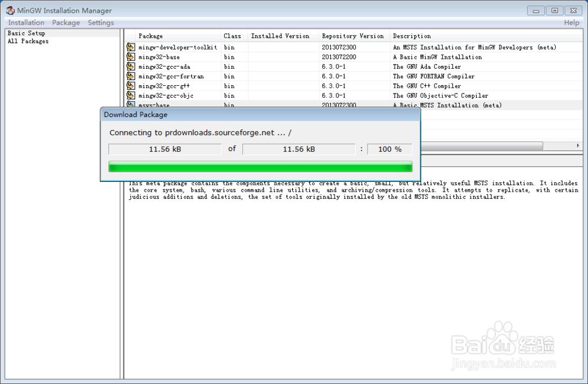588x384 pixels.
Task: Sort by Installed Version column header
Action: pos(283,36)
